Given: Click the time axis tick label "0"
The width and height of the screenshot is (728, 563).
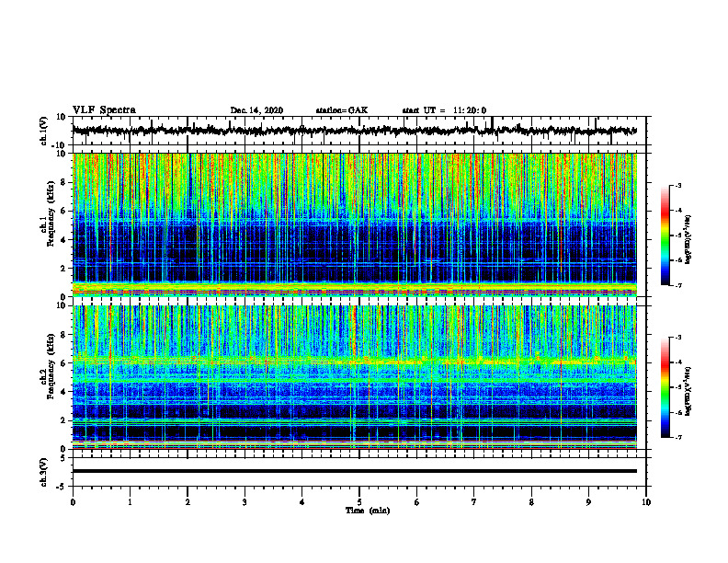Looking at the screenshot, I should (73, 502).
